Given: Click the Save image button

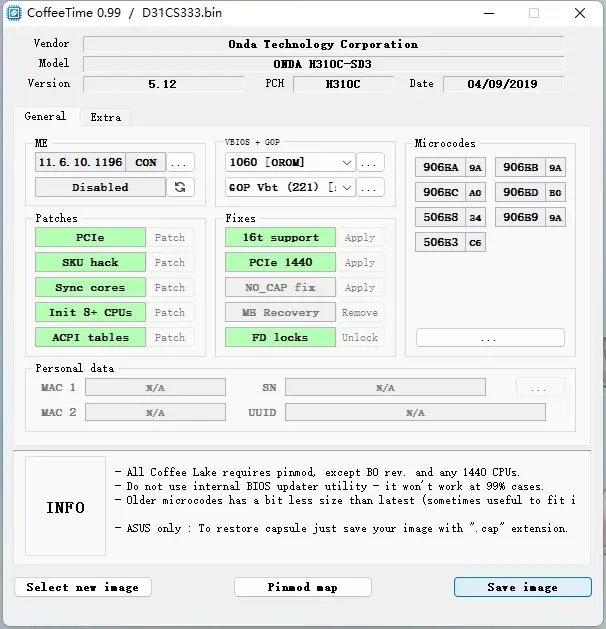Looking at the screenshot, I should coord(523,587).
